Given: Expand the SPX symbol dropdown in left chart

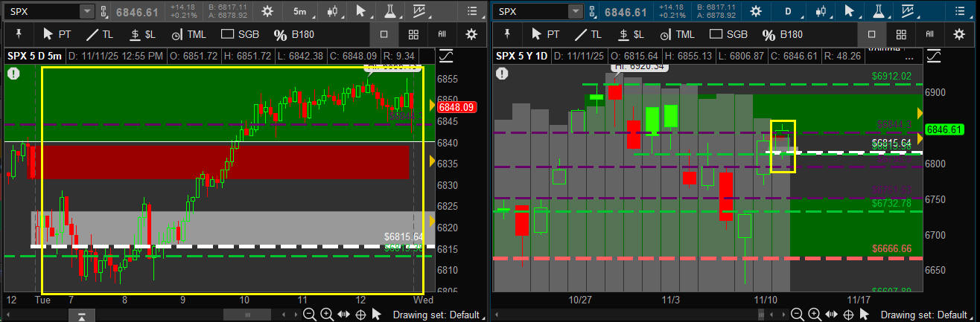Looking at the screenshot, I should pos(87,11).
